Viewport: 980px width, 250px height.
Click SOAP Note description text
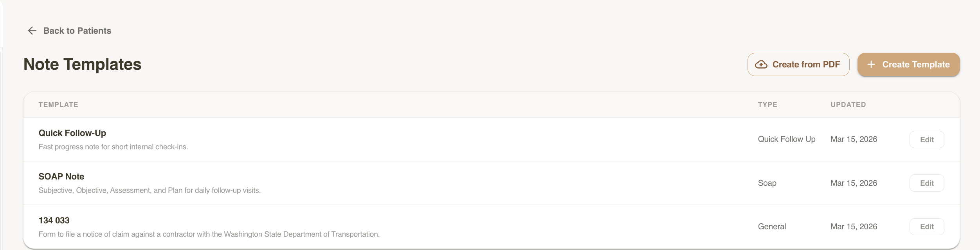pos(150,190)
